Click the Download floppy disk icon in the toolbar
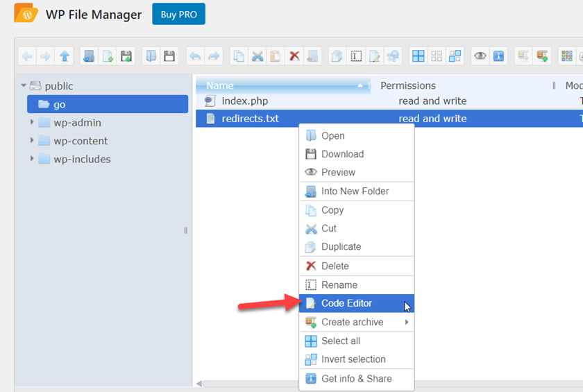 point(169,56)
